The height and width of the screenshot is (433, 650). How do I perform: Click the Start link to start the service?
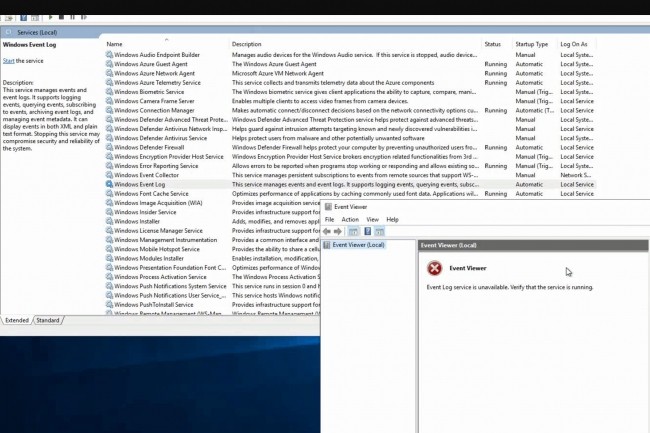[8, 60]
